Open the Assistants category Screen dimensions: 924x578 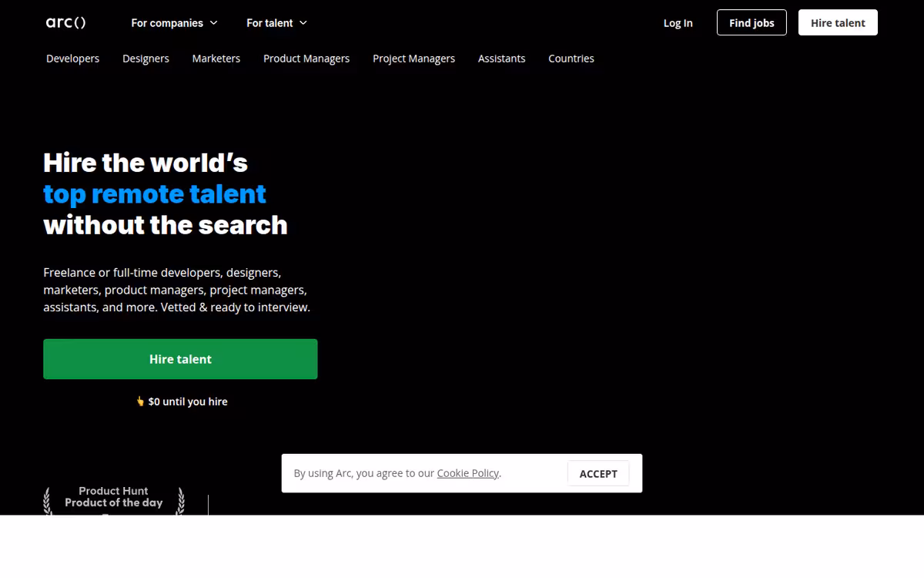pyautogui.click(x=501, y=59)
